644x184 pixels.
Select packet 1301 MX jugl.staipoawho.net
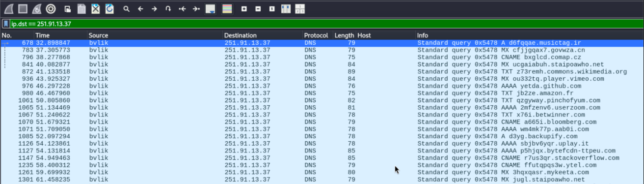point(322,180)
